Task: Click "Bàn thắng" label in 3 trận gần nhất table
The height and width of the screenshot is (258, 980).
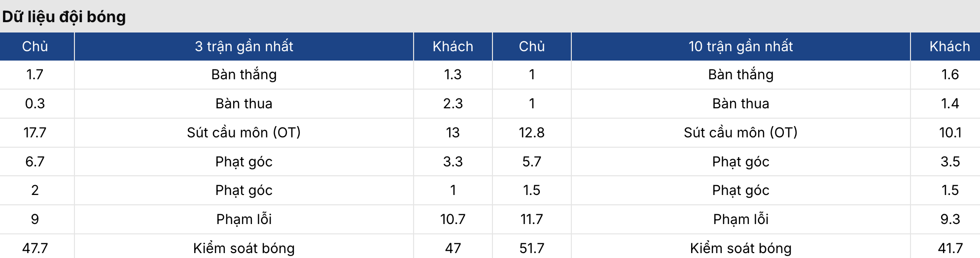Action: click(x=244, y=74)
